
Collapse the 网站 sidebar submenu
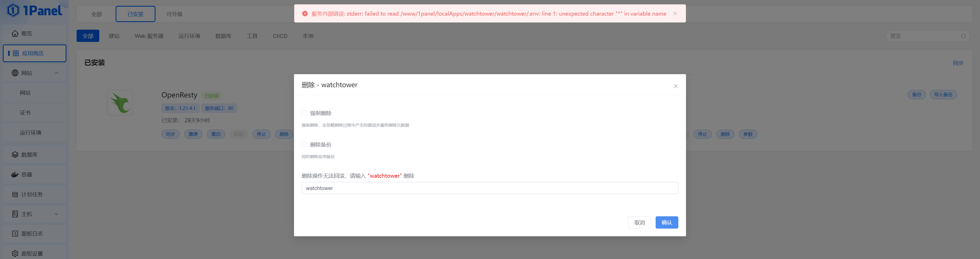56,73
